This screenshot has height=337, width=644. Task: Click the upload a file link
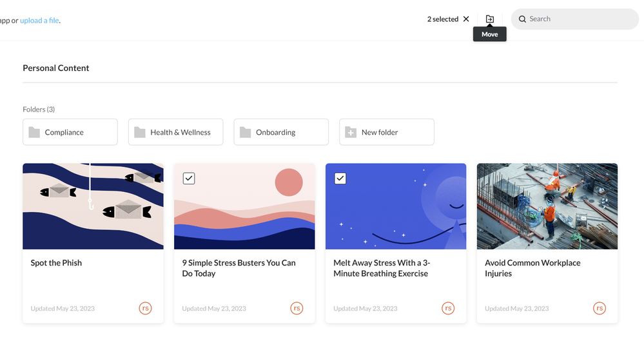tap(40, 20)
